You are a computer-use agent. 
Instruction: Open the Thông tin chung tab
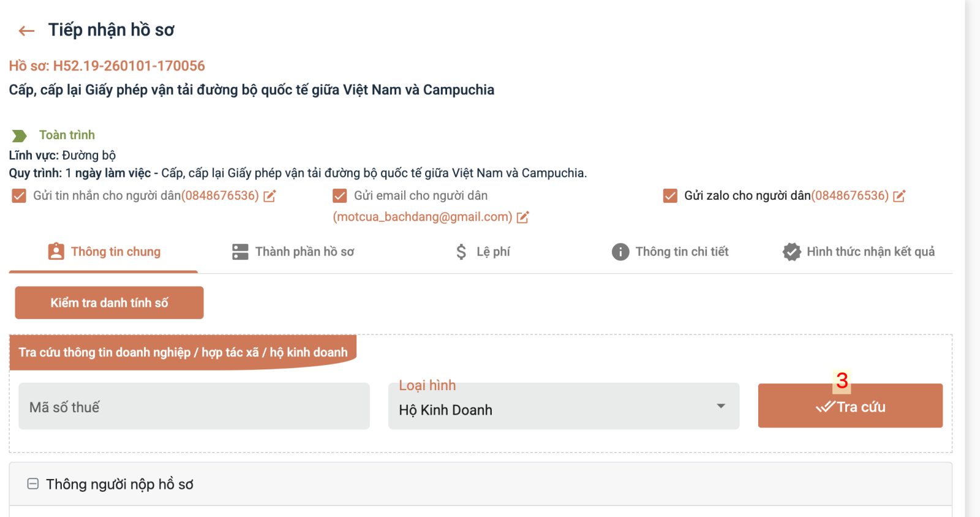pos(104,252)
